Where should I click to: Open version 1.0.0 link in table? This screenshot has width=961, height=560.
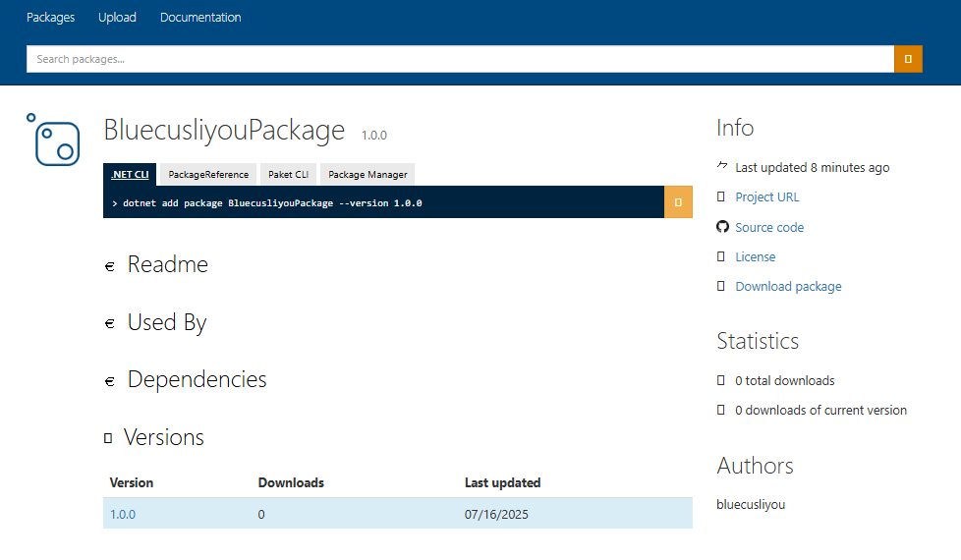[123, 514]
